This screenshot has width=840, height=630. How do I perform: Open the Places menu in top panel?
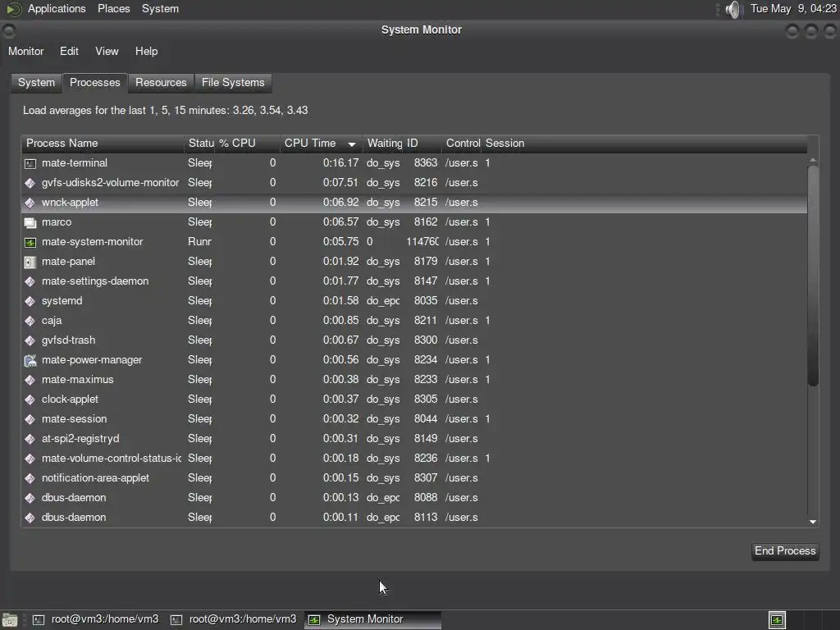coord(113,9)
